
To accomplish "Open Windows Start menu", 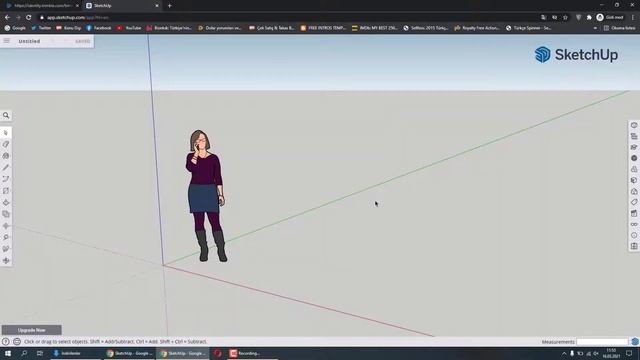I will click(8, 353).
